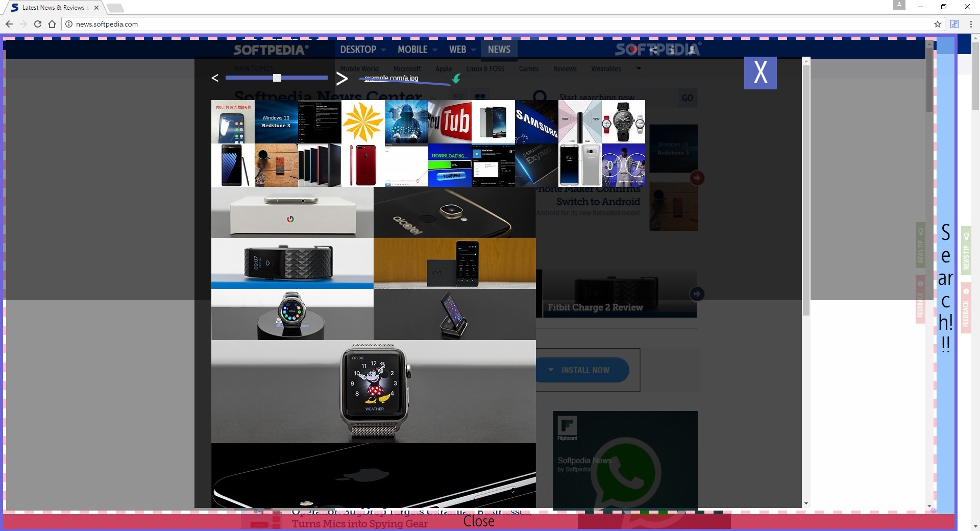
Task: Open the Wearables topic
Action: point(606,69)
